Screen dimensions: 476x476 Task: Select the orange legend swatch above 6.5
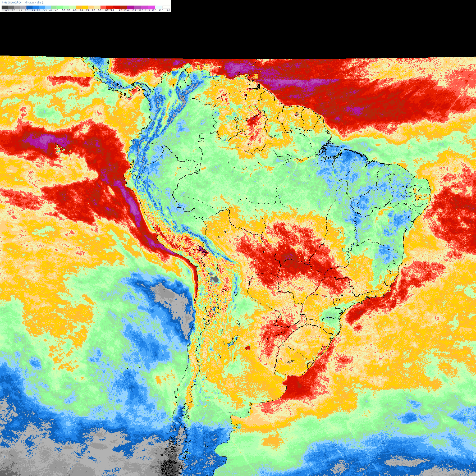click(79, 7)
